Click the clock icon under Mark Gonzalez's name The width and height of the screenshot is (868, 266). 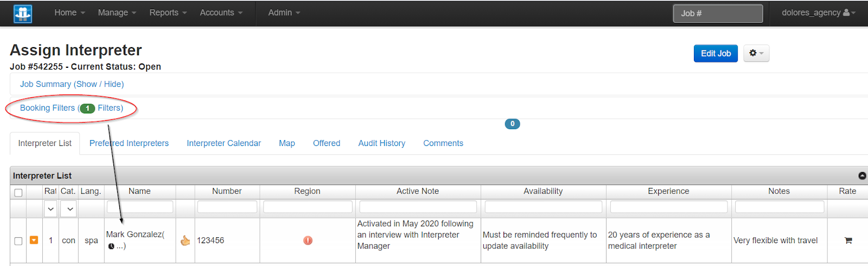(x=111, y=246)
